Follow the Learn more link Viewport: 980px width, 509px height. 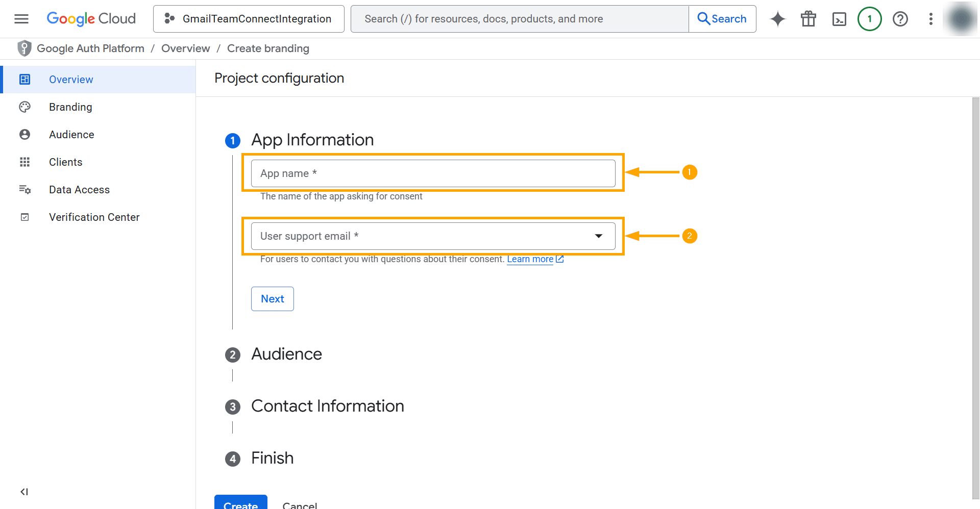(x=530, y=259)
